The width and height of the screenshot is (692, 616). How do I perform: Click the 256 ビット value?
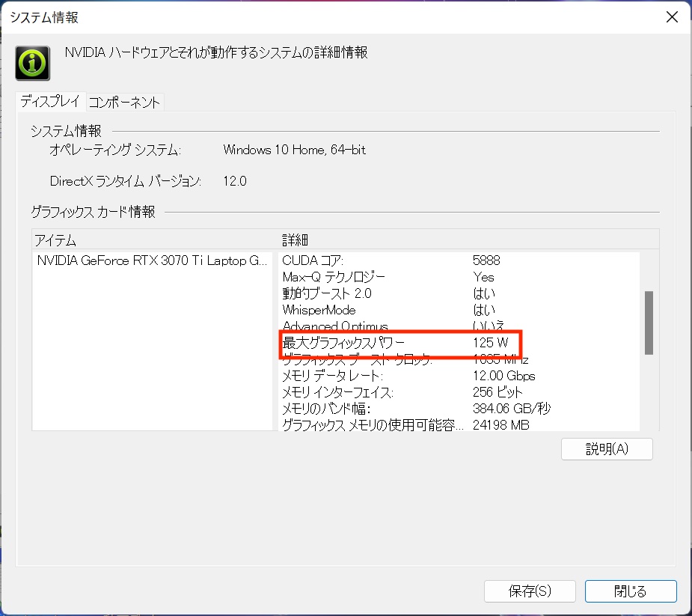(x=497, y=392)
